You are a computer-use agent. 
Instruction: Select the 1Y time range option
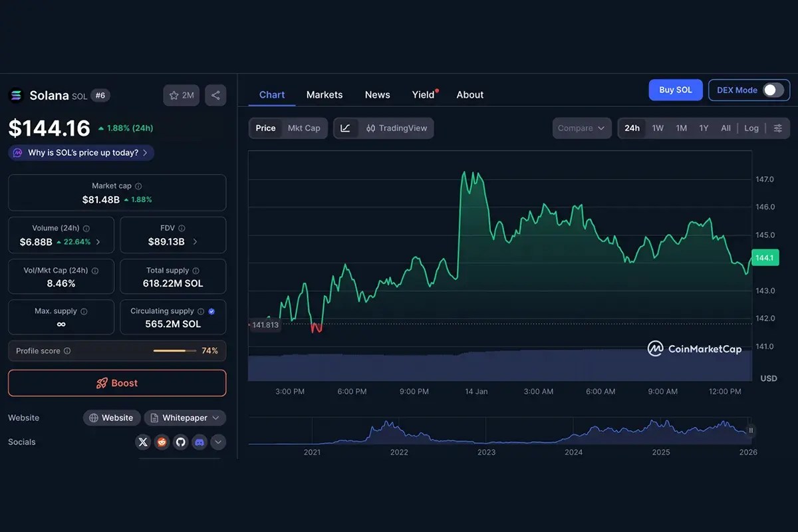click(x=704, y=128)
